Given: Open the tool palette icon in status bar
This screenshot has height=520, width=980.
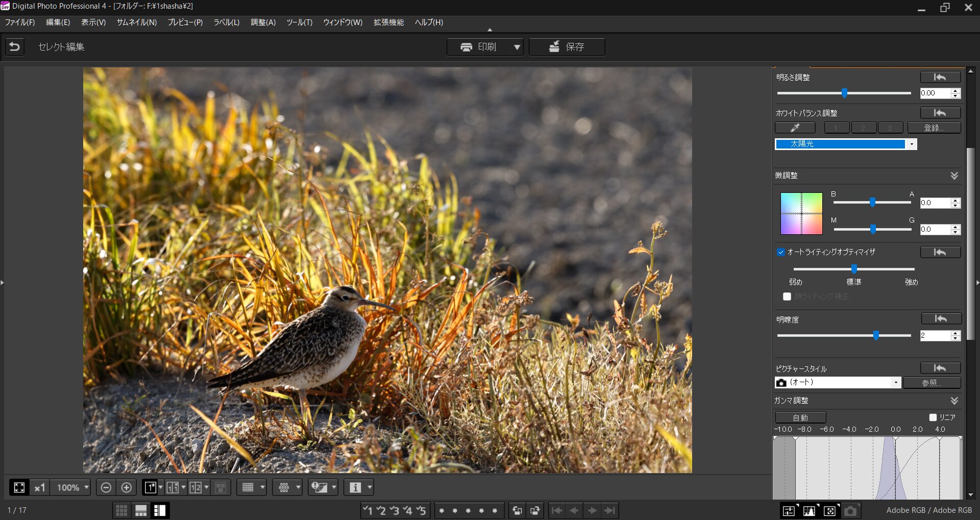Looking at the screenshot, I should pyautogui.click(x=789, y=510).
